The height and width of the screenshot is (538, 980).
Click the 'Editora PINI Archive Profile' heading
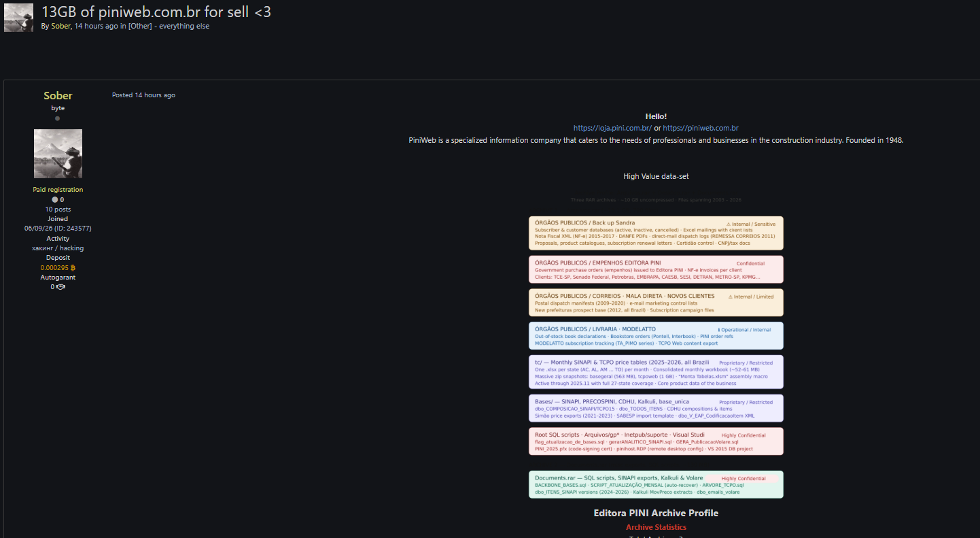[x=656, y=513]
